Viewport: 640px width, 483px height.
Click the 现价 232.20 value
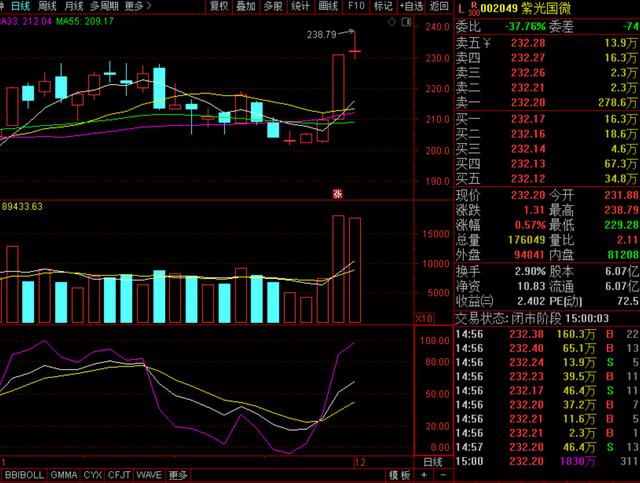pos(528,195)
